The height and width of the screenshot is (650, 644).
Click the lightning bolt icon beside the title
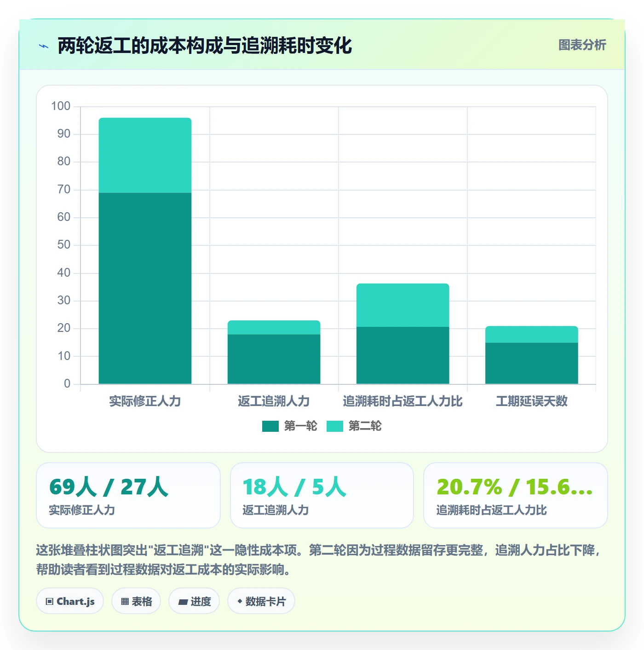click(x=44, y=46)
